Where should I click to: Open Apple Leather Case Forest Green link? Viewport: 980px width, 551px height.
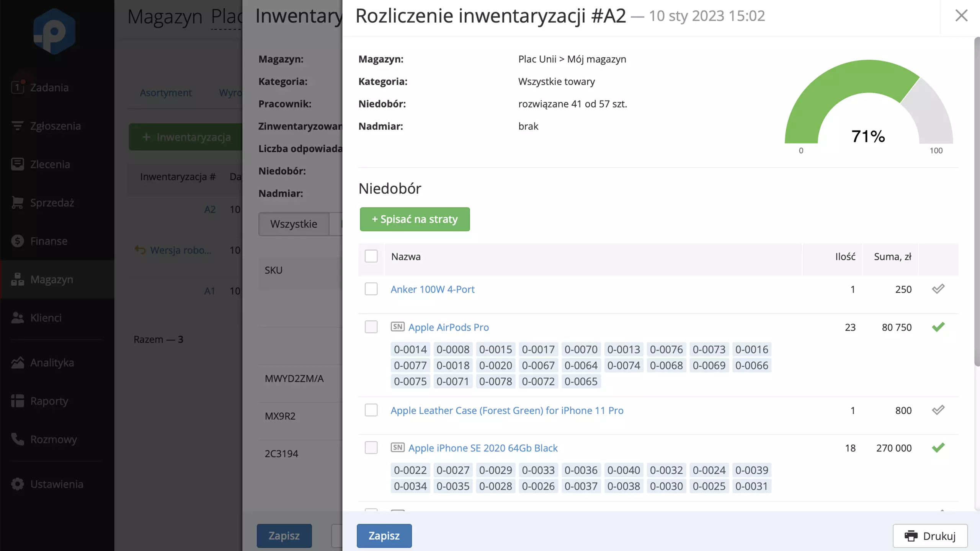click(507, 410)
